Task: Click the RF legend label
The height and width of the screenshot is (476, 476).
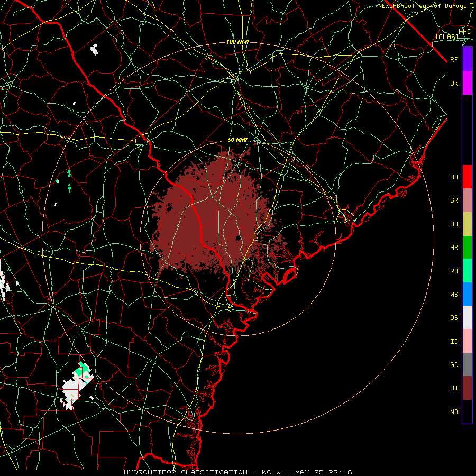Action: 454,59
